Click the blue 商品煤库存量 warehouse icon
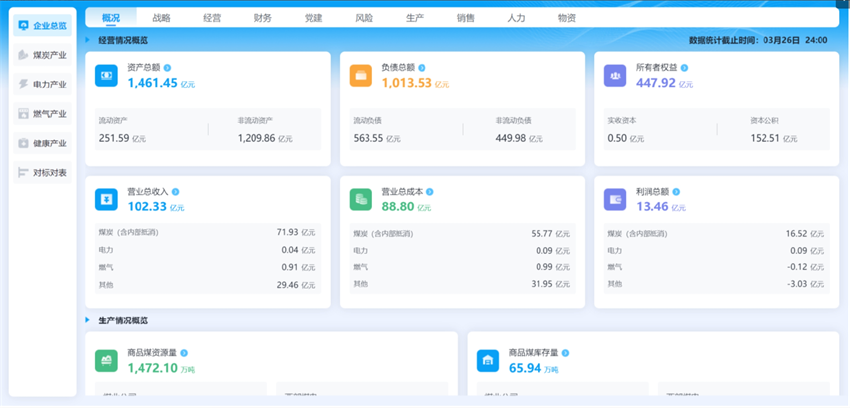 point(488,361)
